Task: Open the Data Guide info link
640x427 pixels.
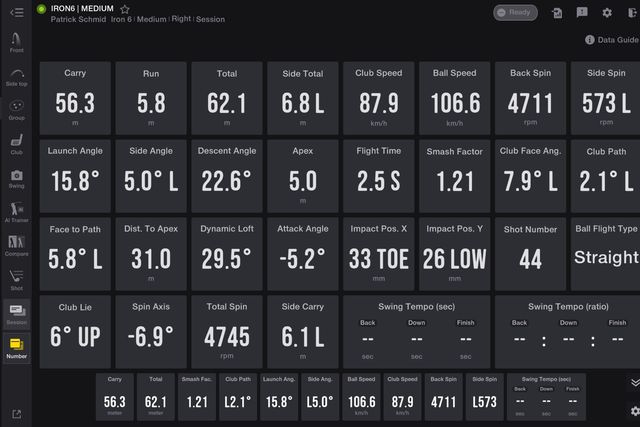Action: tap(612, 40)
